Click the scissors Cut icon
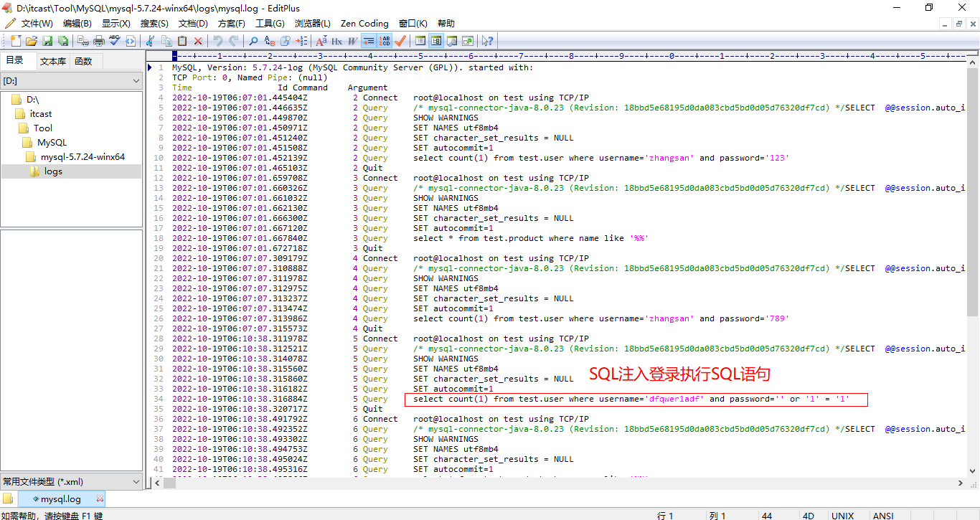Screen dimensions: 980x520 [x=151, y=41]
